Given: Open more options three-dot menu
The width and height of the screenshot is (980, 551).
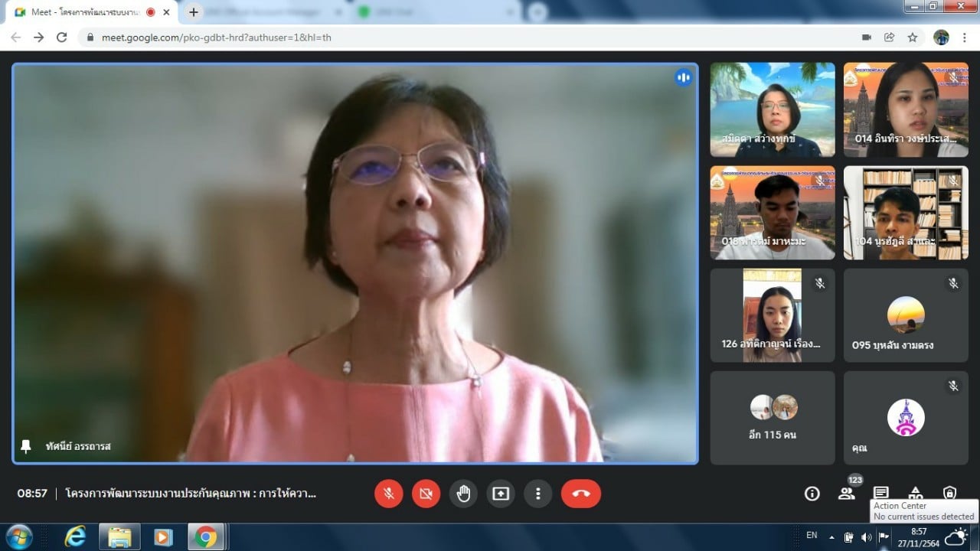Looking at the screenshot, I should click(x=538, y=494).
